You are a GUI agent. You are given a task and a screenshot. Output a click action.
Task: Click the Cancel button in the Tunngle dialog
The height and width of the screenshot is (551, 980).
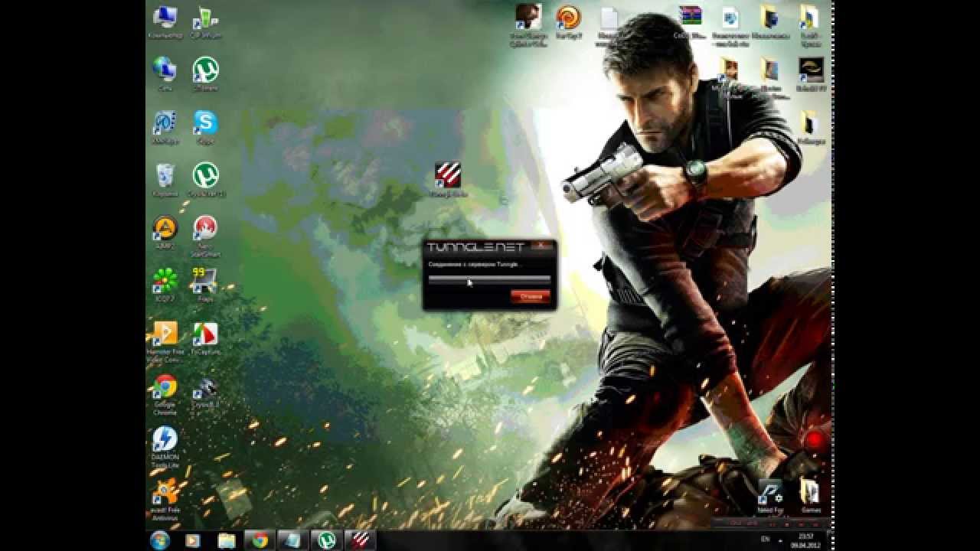point(530,295)
